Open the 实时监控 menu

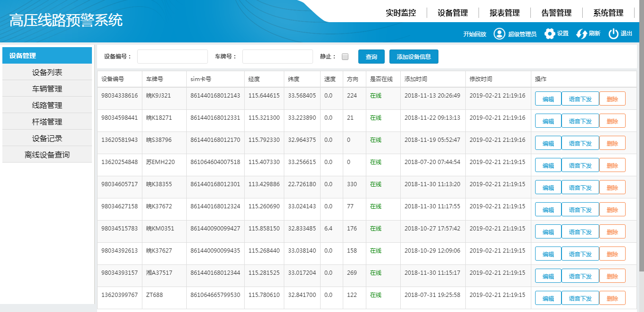click(x=401, y=13)
